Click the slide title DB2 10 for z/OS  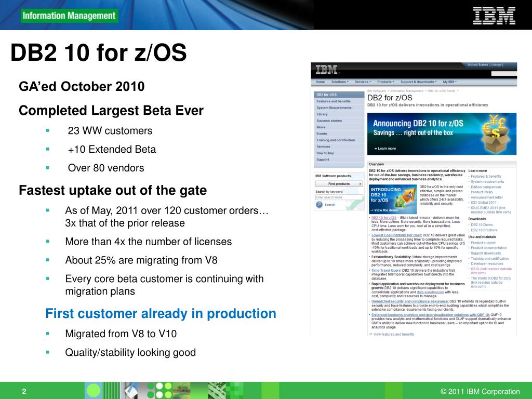[x=99, y=52]
